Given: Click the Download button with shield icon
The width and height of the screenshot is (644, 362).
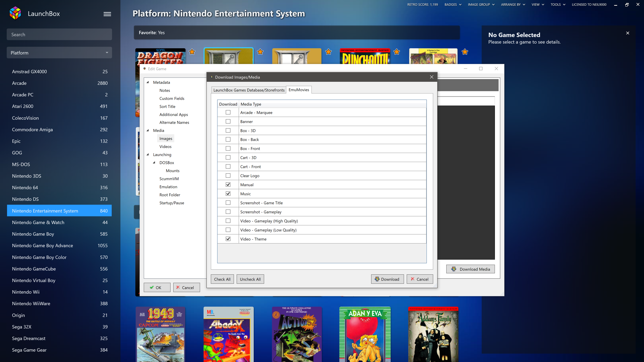Looking at the screenshot, I should pyautogui.click(x=387, y=279).
